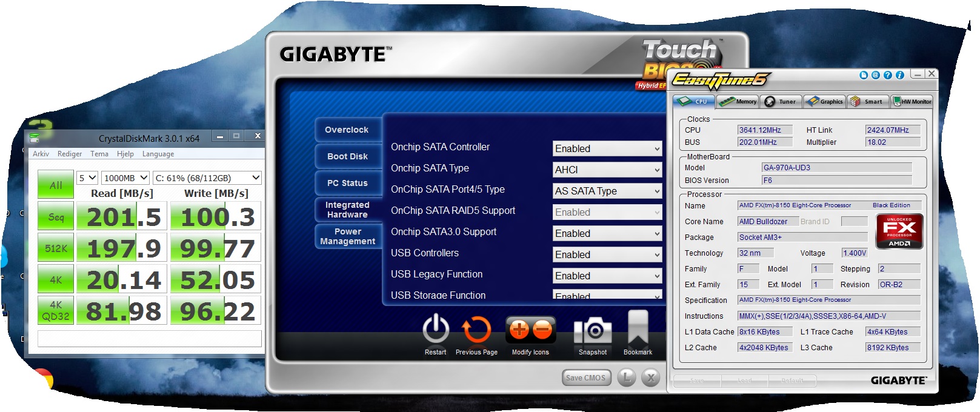
Task: Expand the OnChip SATA RAID5 Support dropdown
Action: [x=607, y=212]
